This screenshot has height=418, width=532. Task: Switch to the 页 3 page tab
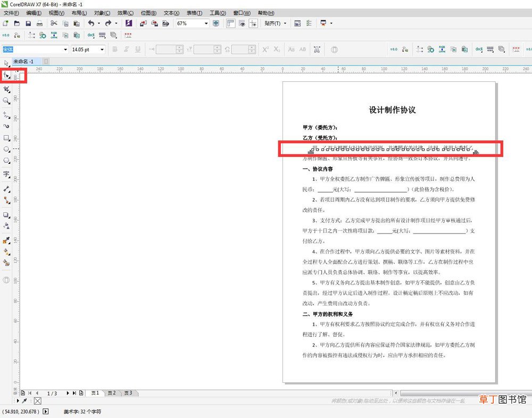(x=128, y=393)
